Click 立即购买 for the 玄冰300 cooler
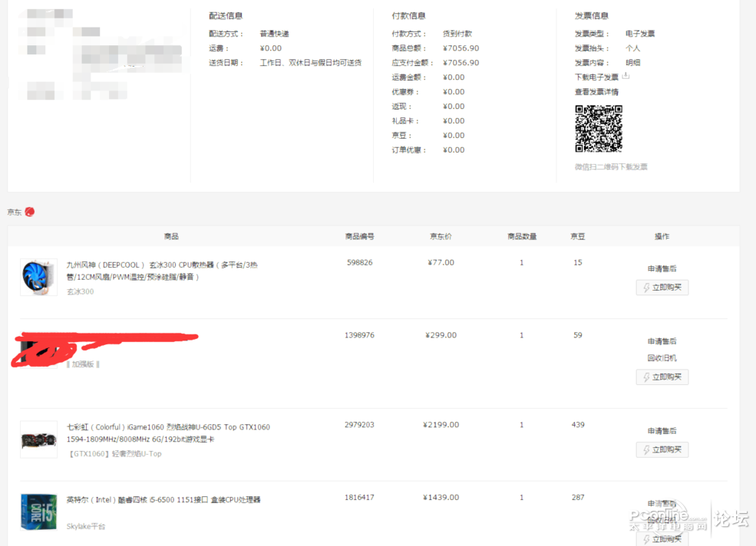756x546 pixels. click(x=662, y=288)
